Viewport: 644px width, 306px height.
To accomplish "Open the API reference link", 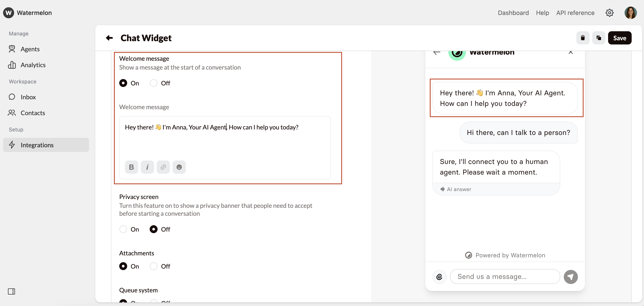I will (575, 13).
